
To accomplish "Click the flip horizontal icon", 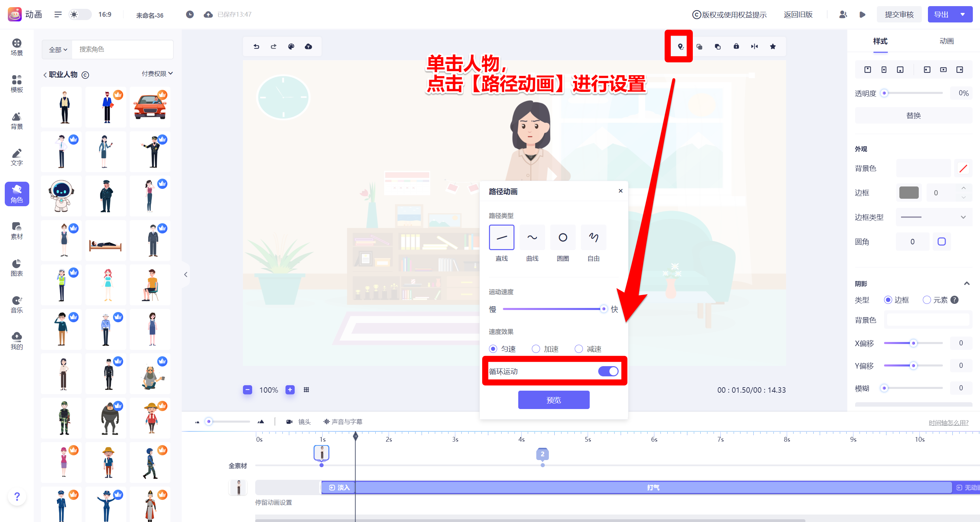I will pyautogui.click(x=754, y=46).
